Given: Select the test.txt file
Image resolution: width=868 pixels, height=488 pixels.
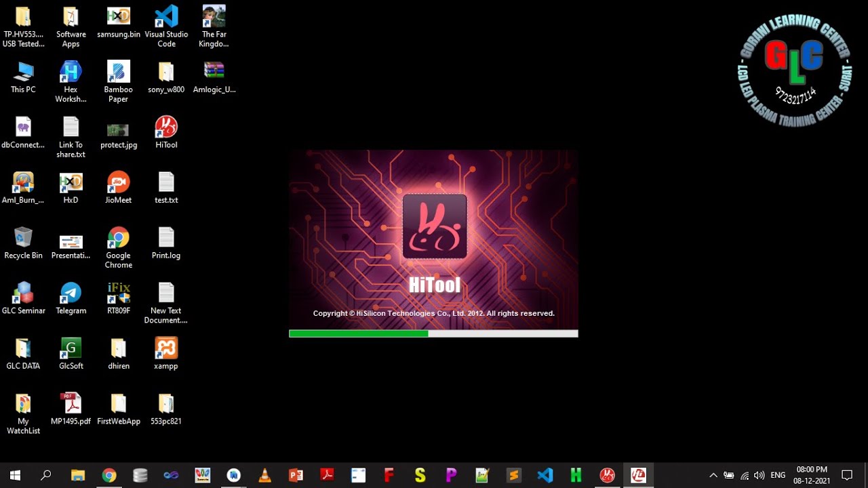Looking at the screenshot, I should click(166, 188).
